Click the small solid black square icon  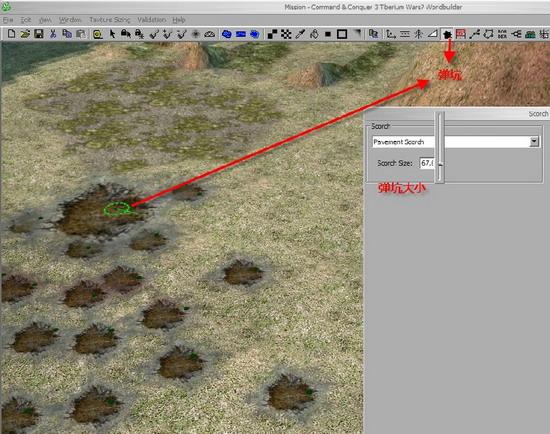(328, 34)
